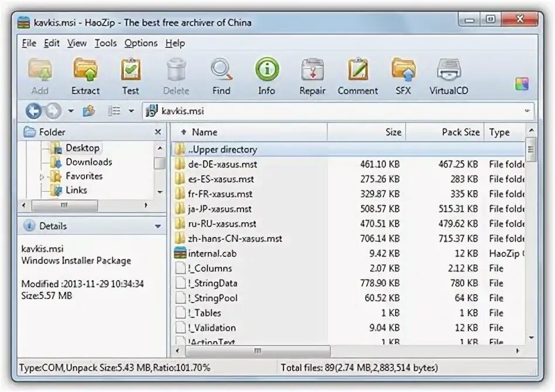Select Favorites in folder tree

pos(84,176)
